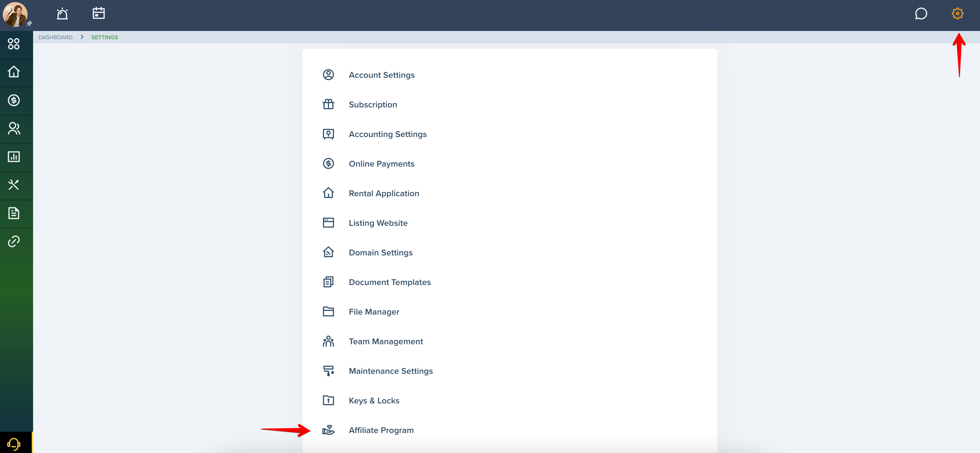The width and height of the screenshot is (980, 453).
Task: Click the user profile avatar
Action: [15, 14]
